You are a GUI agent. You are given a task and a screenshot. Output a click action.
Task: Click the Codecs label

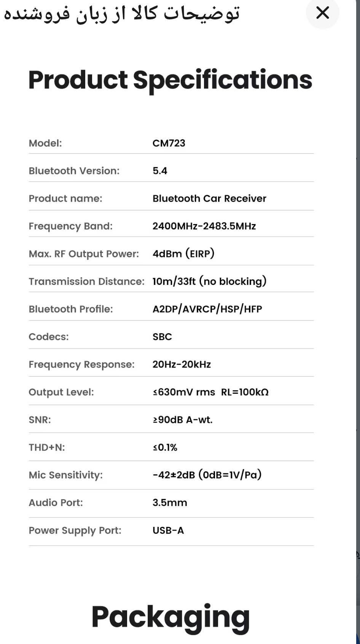(49, 337)
